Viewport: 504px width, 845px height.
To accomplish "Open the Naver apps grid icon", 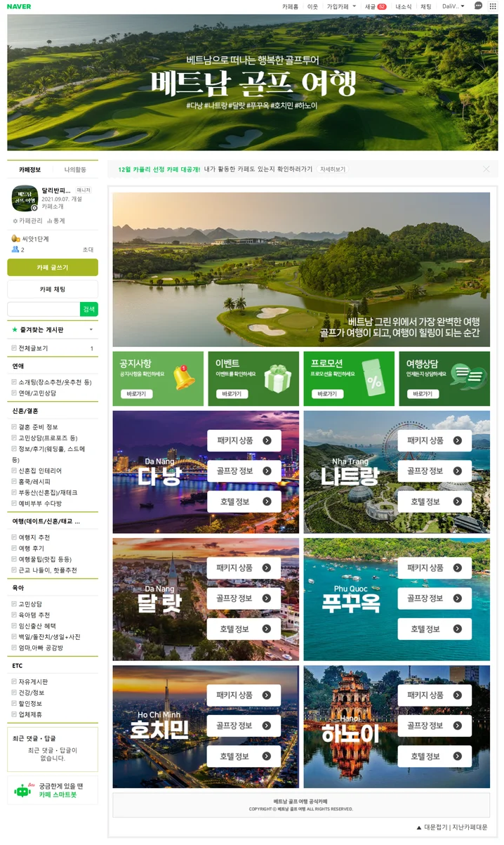I will 493,6.
